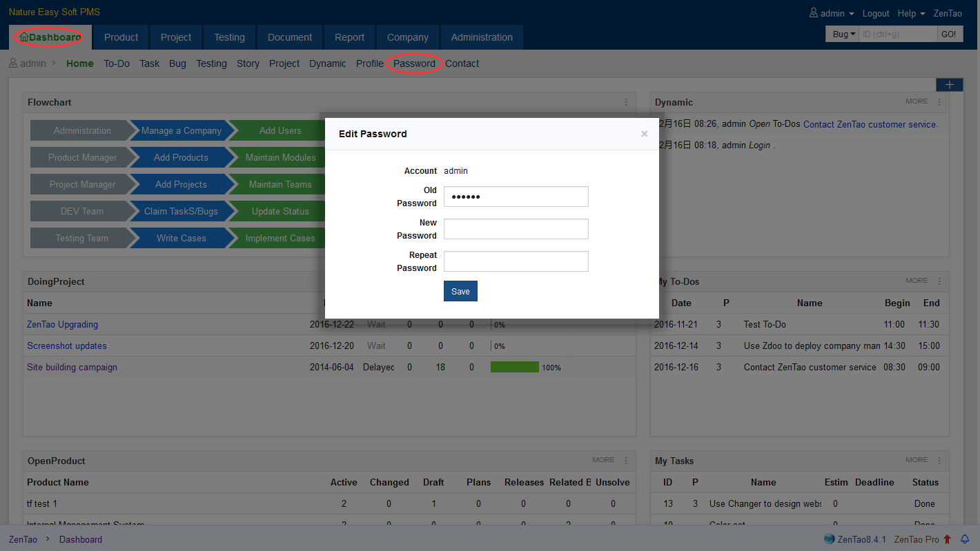Image resolution: width=980 pixels, height=551 pixels.
Task: Click the ZenTao globe logo in footer
Action: coord(829,539)
